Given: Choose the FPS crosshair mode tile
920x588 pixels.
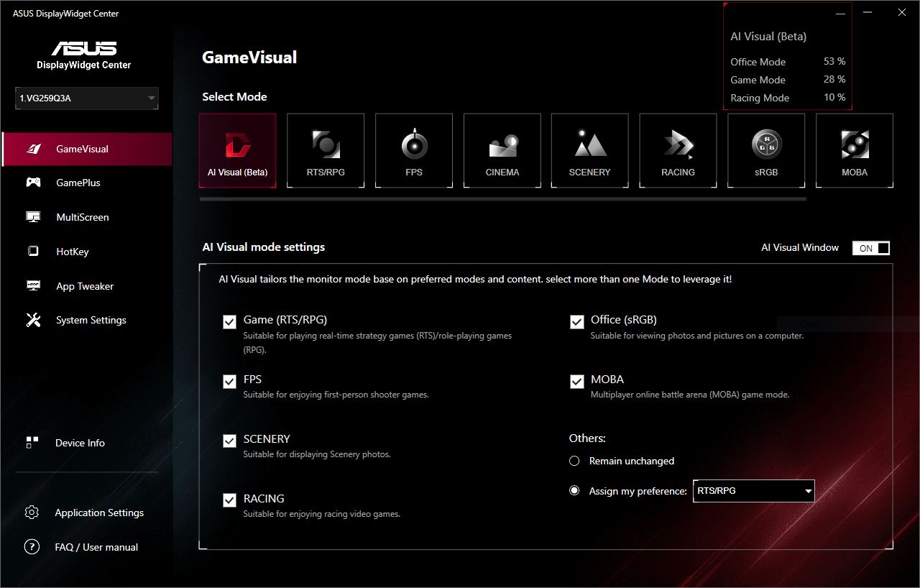Looking at the screenshot, I should point(414,150).
